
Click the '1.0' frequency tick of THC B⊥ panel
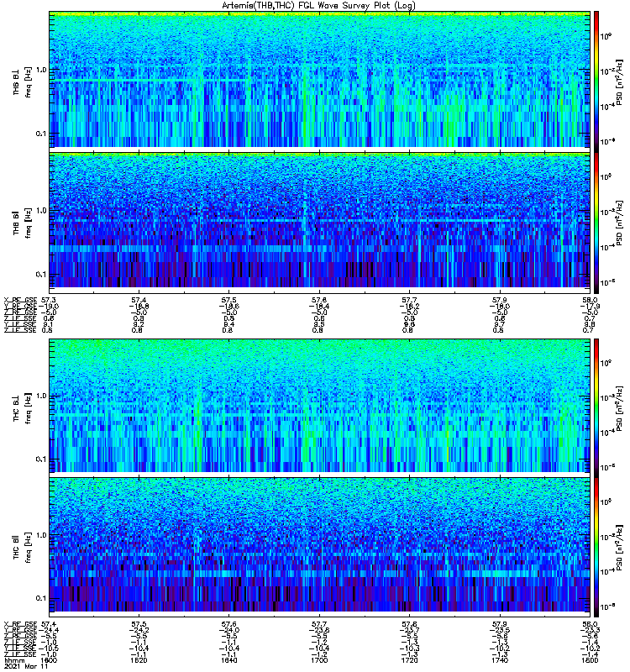pos(40,396)
